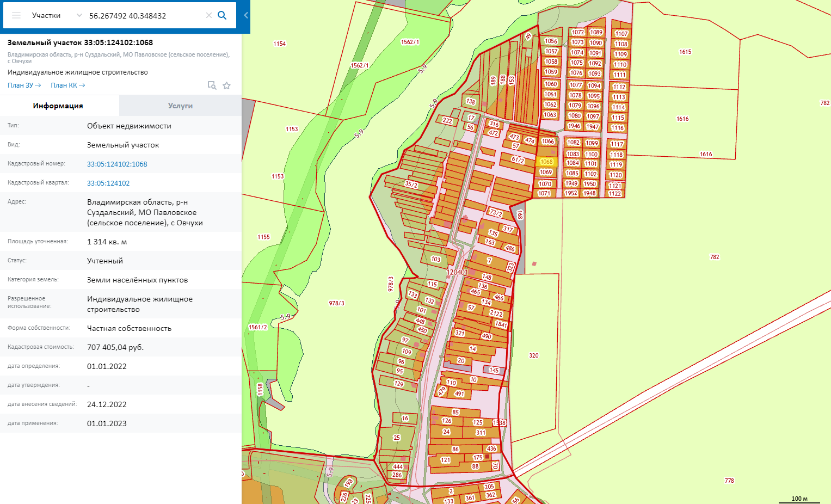The image size is (831, 504).
Task: Collapse the left info panel arrow
Action: (246, 15)
